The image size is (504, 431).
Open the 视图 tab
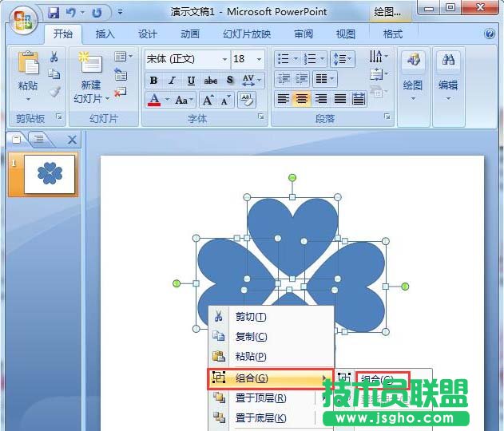pyautogui.click(x=346, y=34)
